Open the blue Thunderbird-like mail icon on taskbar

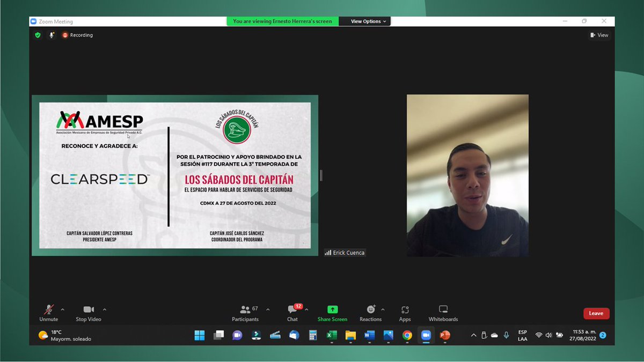294,335
